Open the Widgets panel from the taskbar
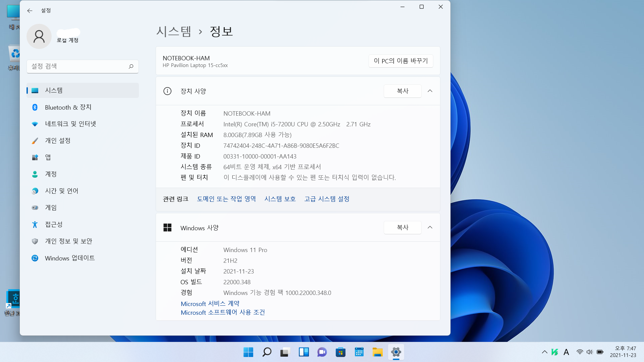The height and width of the screenshot is (362, 644). (x=304, y=352)
